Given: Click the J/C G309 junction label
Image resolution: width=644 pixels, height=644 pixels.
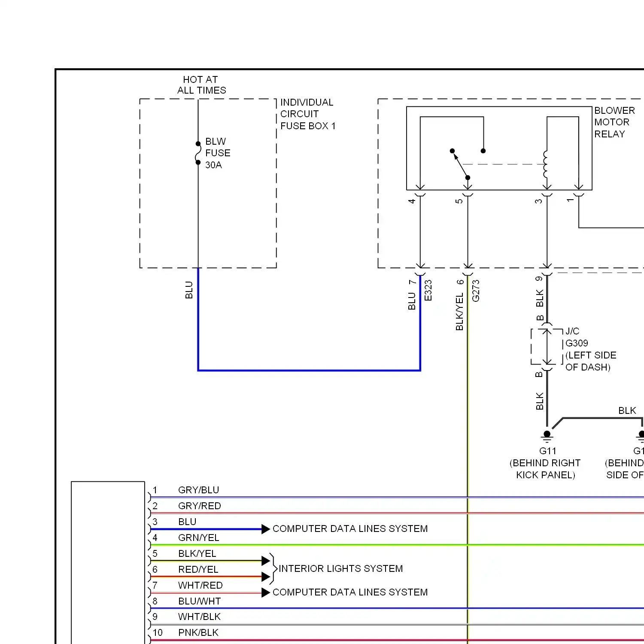Looking at the screenshot, I should coord(577,337).
